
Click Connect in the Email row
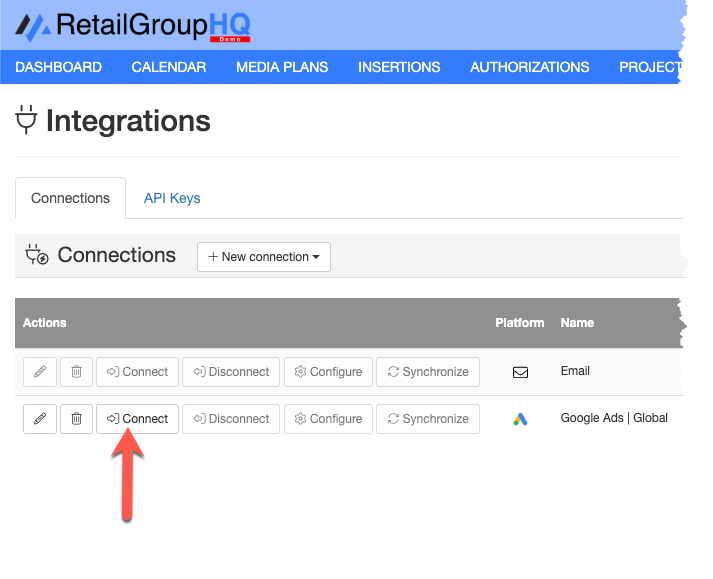(137, 372)
